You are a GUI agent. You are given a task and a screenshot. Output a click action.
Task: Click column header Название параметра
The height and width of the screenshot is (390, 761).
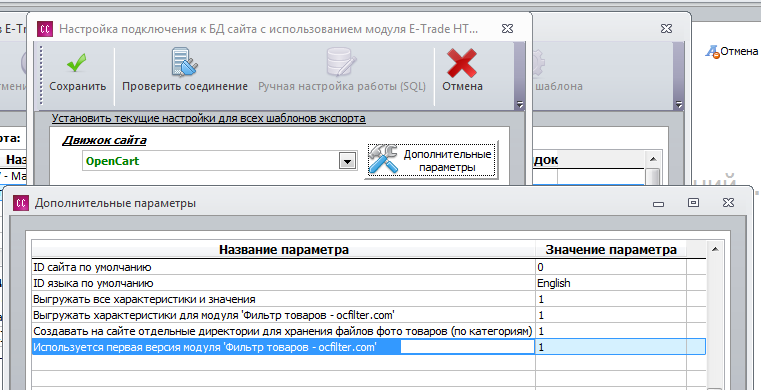[x=283, y=250]
